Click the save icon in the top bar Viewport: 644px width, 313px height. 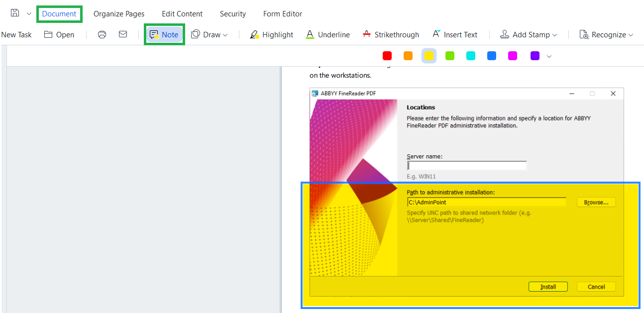15,13
